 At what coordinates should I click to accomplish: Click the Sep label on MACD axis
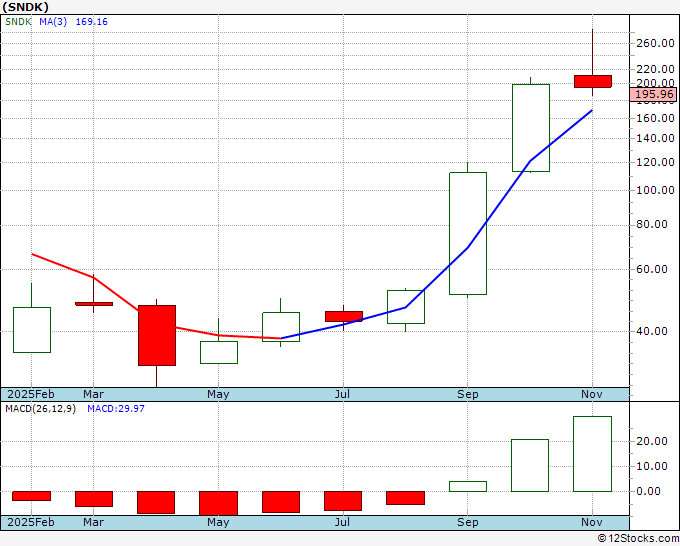pyautogui.click(x=468, y=522)
